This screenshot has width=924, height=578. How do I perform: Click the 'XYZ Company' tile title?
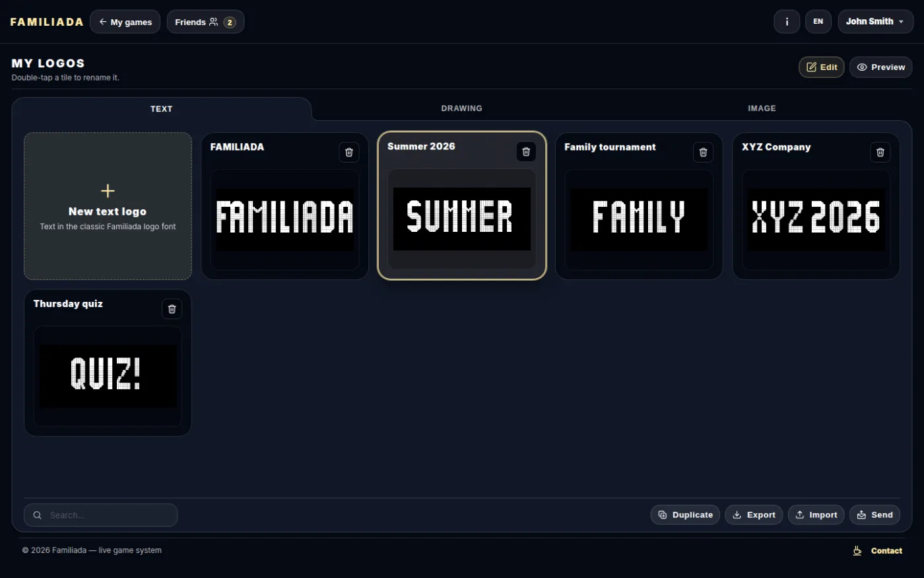point(776,147)
